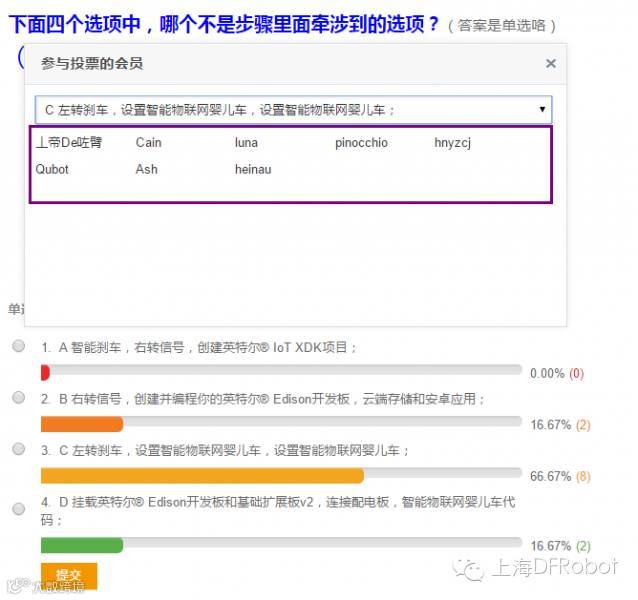The height and width of the screenshot is (600, 638).
Task: Click vote count (2) for option B
Action: point(583,425)
